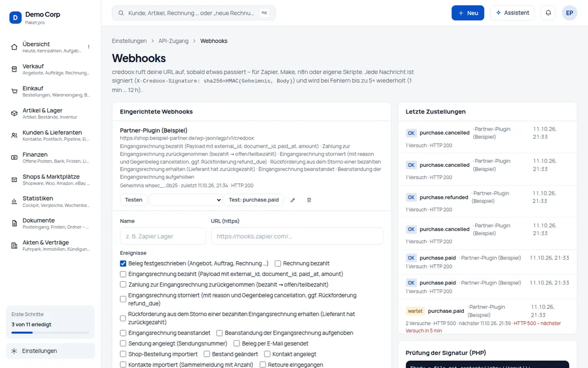Click the webhook Name input field
Viewport: 588px width, 368px height.
(x=163, y=236)
